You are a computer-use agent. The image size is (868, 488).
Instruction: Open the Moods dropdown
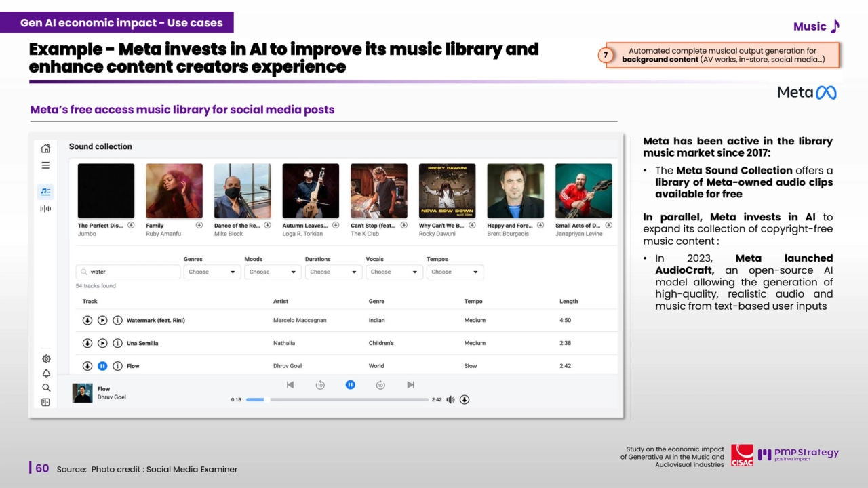[273, 272]
